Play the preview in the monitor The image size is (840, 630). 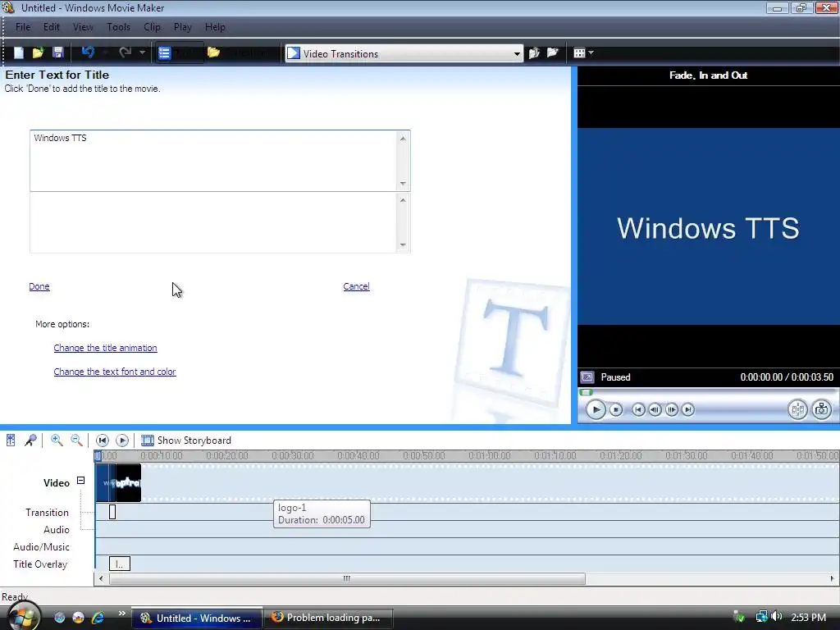(x=596, y=410)
